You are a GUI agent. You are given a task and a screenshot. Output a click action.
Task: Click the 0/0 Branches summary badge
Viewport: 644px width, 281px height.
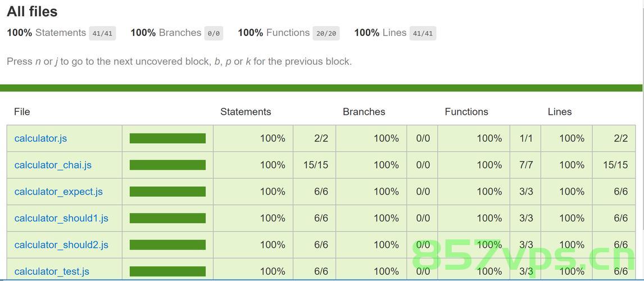(x=214, y=33)
